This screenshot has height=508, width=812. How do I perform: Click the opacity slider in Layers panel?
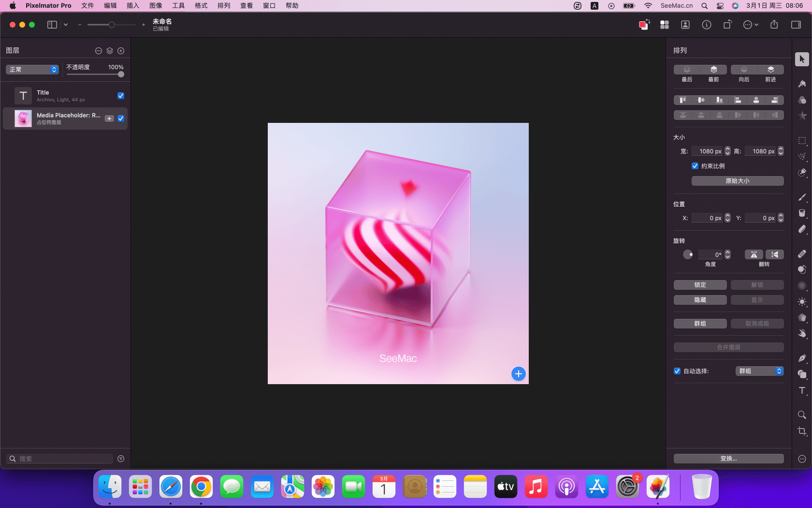pyautogui.click(x=95, y=74)
